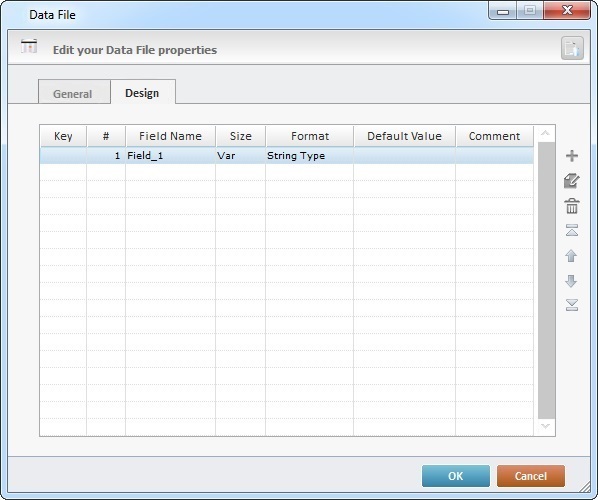The image size is (598, 500).
Task: Click the scrollbar up arrow
Action: click(545, 133)
